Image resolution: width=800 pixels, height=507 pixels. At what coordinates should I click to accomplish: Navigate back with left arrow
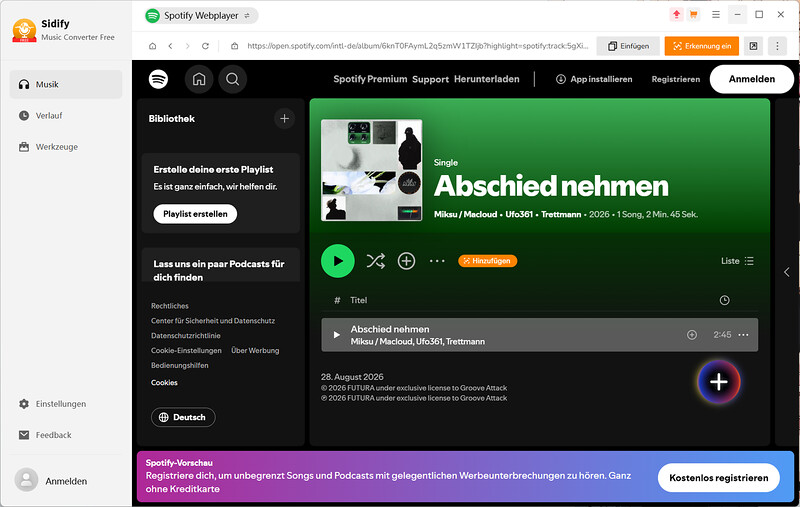click(x=170, y=46)
